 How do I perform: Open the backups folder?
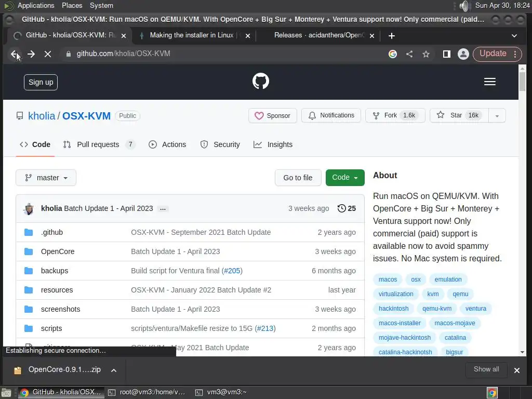tap(55, 271)
